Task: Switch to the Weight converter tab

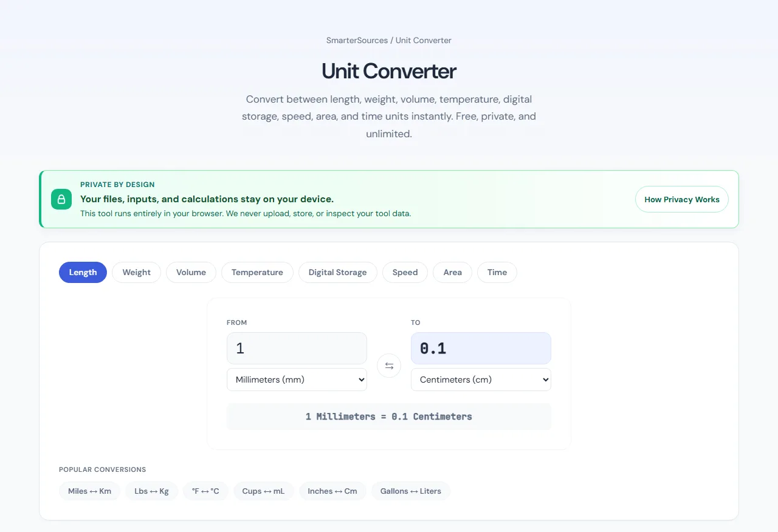Action: [x=136, y=272]
